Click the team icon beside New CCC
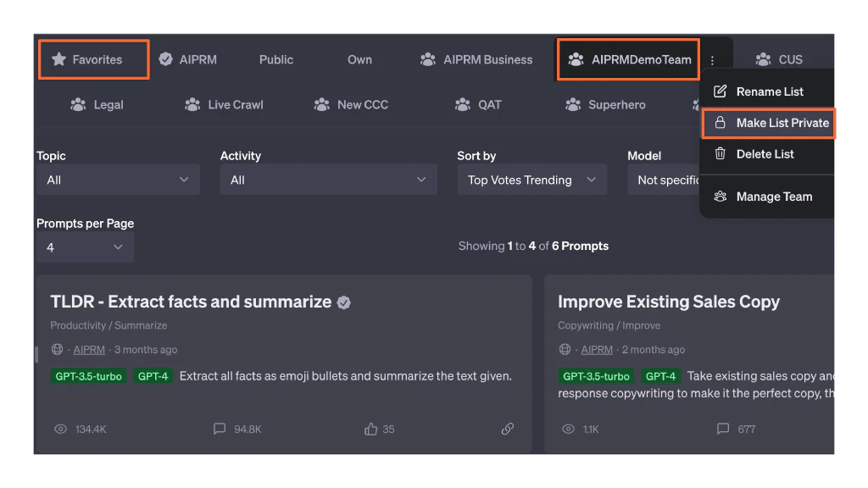The image size is (868, 488). [321, 104]
